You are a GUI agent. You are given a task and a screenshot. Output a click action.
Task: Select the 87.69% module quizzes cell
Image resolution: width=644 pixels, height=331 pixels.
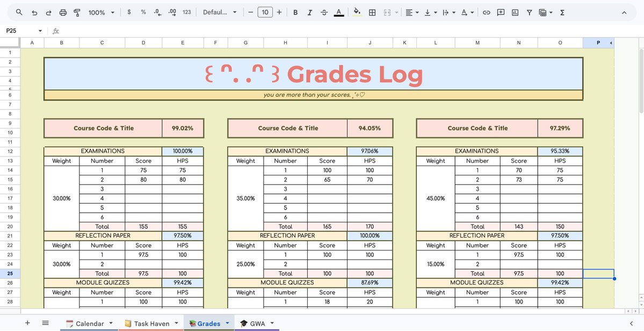point(370,283)
